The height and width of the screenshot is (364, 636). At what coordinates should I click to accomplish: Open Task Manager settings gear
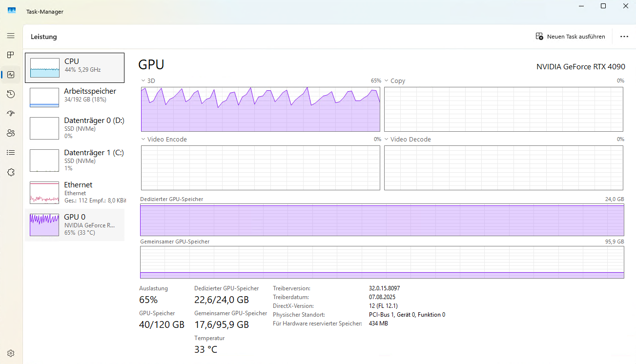[x=11, y=353]
